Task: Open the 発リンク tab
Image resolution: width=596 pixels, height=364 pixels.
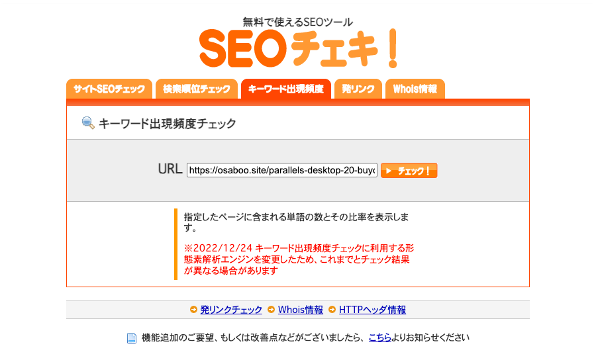Action: coord(358,89)
